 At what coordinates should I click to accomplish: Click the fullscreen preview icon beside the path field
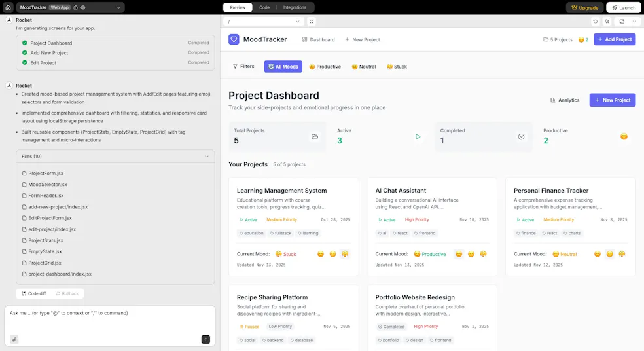pos(312,22)
